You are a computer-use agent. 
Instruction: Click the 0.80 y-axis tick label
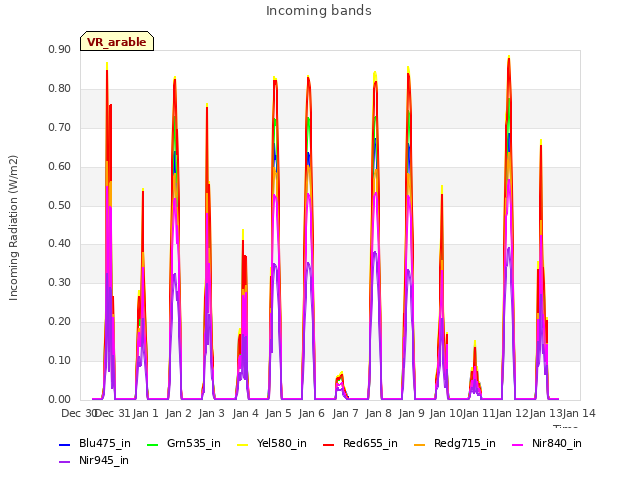pos(60,88)
